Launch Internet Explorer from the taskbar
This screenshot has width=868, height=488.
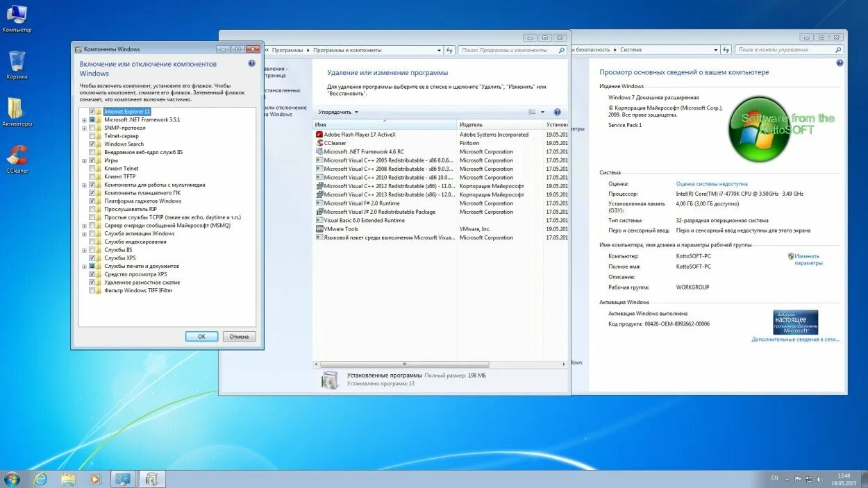tap(41, 478)
